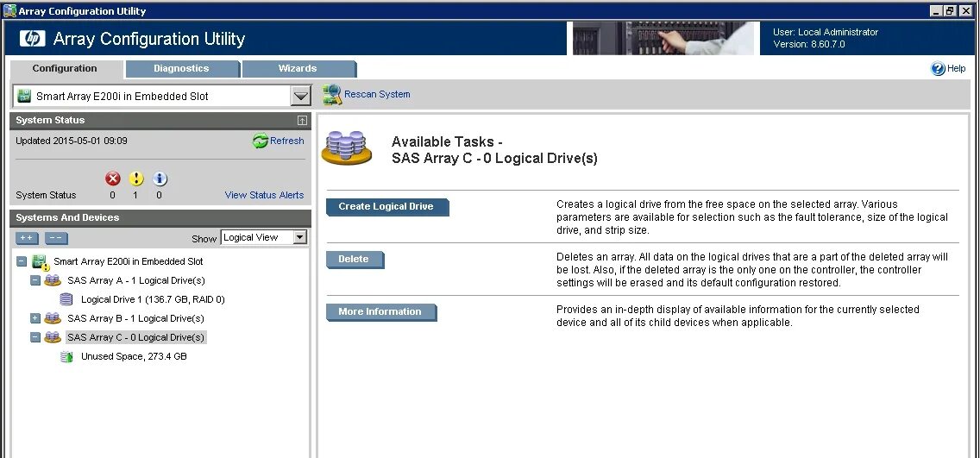Screen dimensions: 980x458
Task: Switch to the Diagnostics tab
Action: [x=181, y=69]
